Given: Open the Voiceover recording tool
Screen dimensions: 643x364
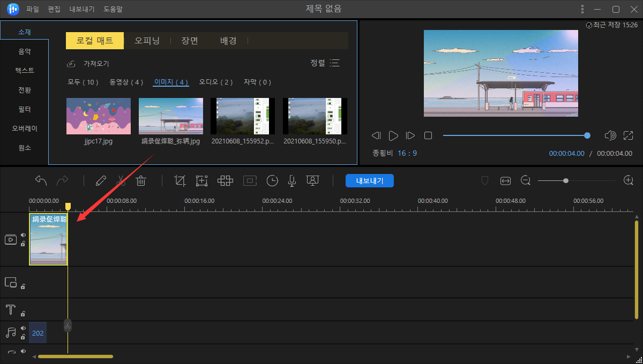Looking at the screenshot, I should pyautogui.click(x=291, y=180).
